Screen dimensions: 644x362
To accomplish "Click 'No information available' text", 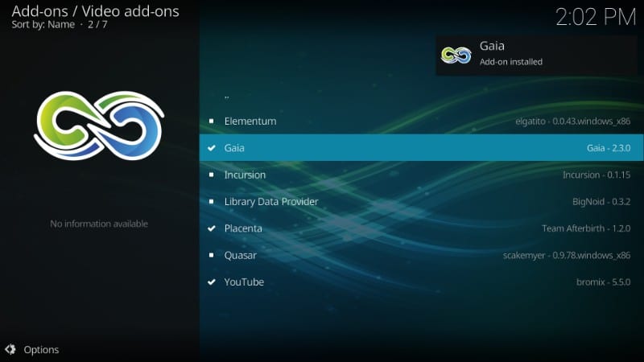I will point(99,224).
